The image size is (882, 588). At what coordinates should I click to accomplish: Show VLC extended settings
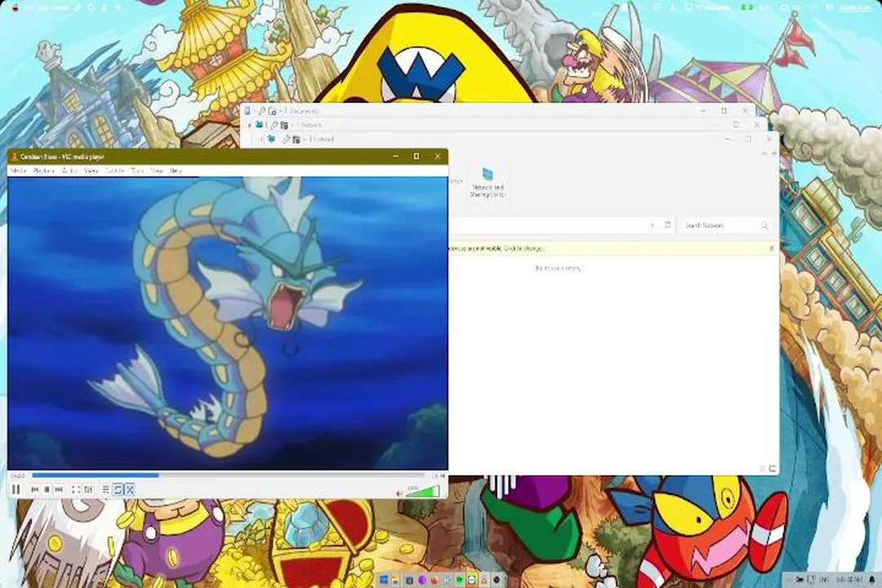coord(88,489)
